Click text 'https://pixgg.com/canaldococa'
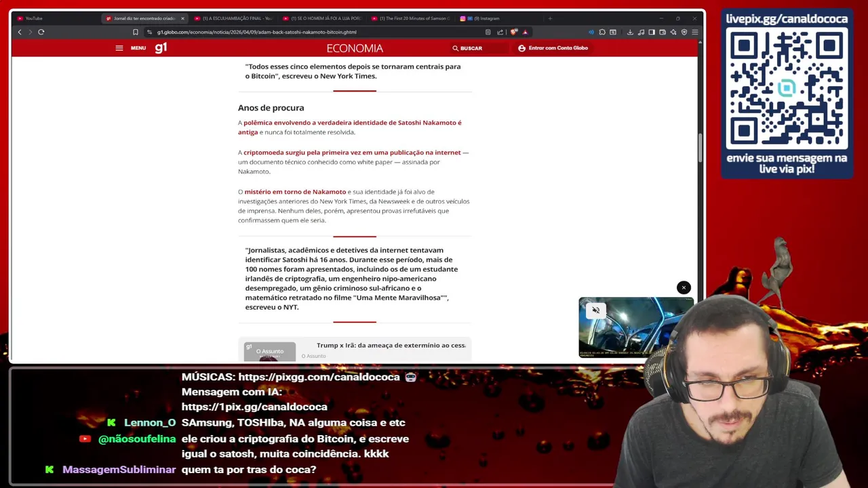 [x=319, y=377]
